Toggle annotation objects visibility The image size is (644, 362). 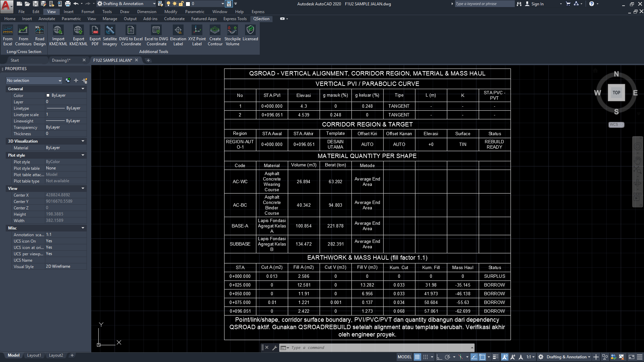tap(504, 357)
